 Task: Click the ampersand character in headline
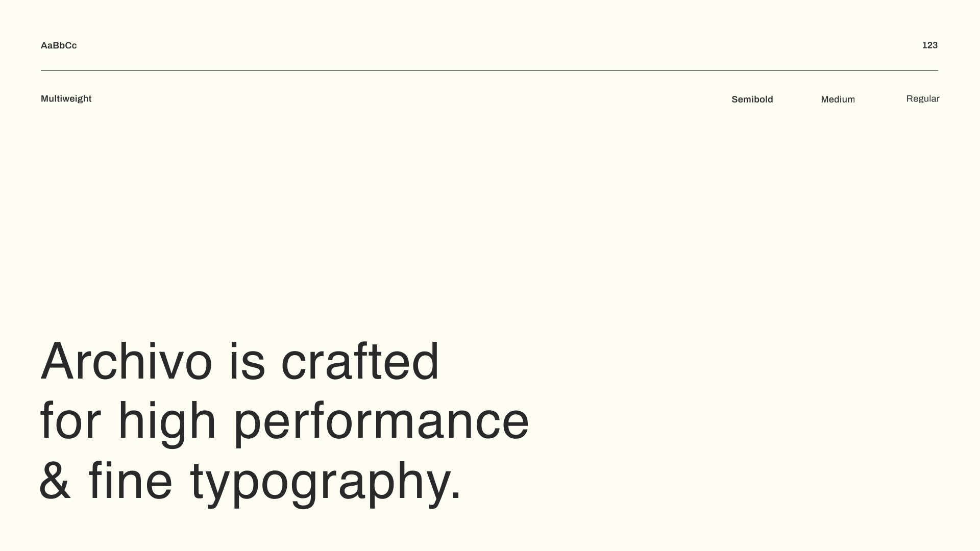(55, 481)
